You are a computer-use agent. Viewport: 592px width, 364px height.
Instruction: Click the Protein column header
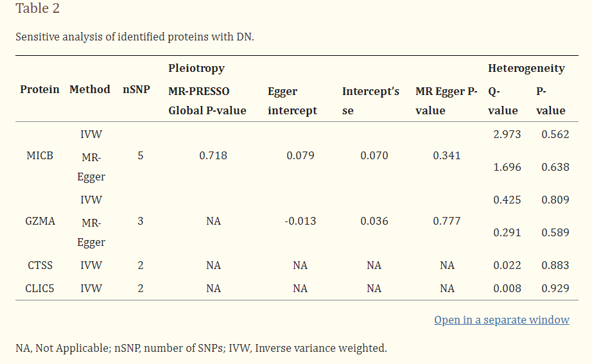pyautogui.click(x=39, y=90)
